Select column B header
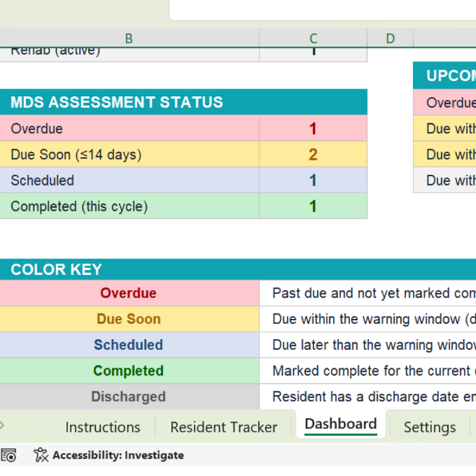476x476 pixels. [x=129, y=38]
